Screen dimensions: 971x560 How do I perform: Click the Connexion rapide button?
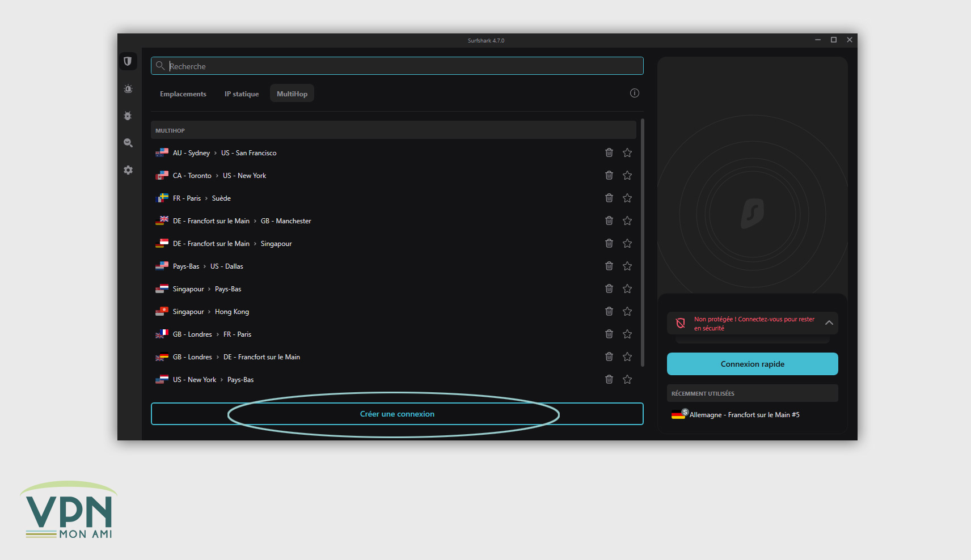tap(753, 364)
